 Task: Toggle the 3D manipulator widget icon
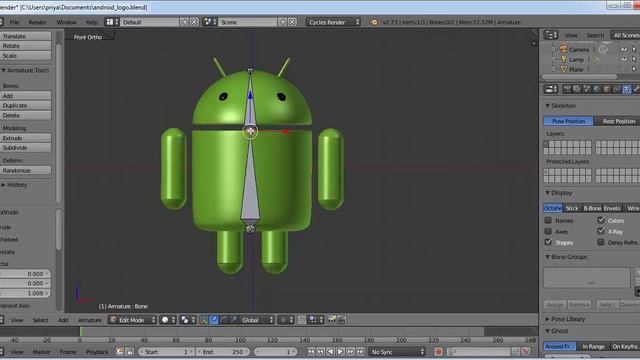click(204, 320)
